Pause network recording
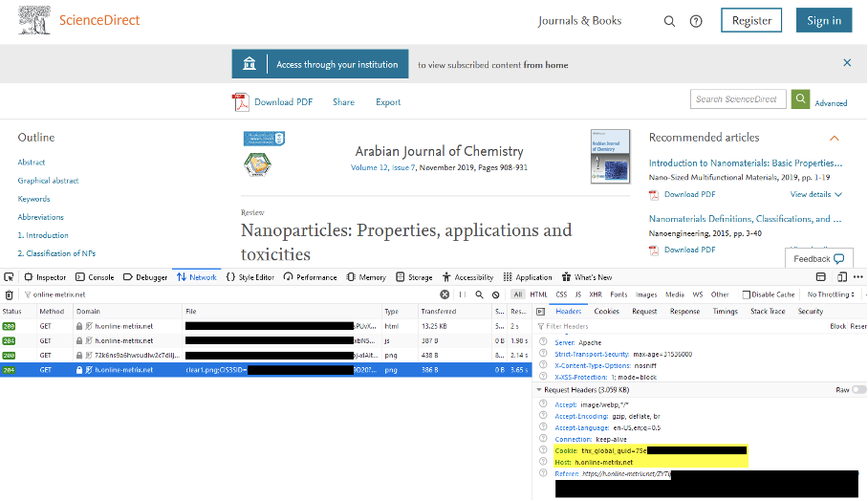 point(463,294)
